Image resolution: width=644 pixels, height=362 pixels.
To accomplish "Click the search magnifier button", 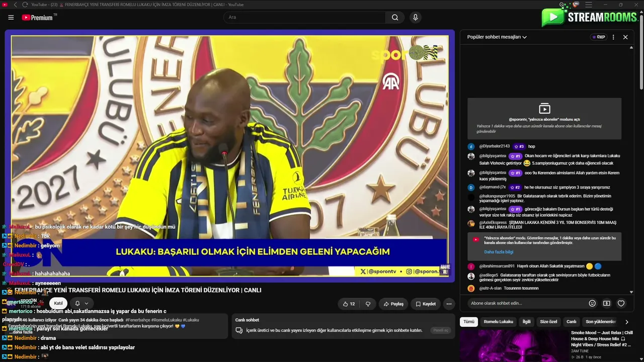I will coord(395,17).
